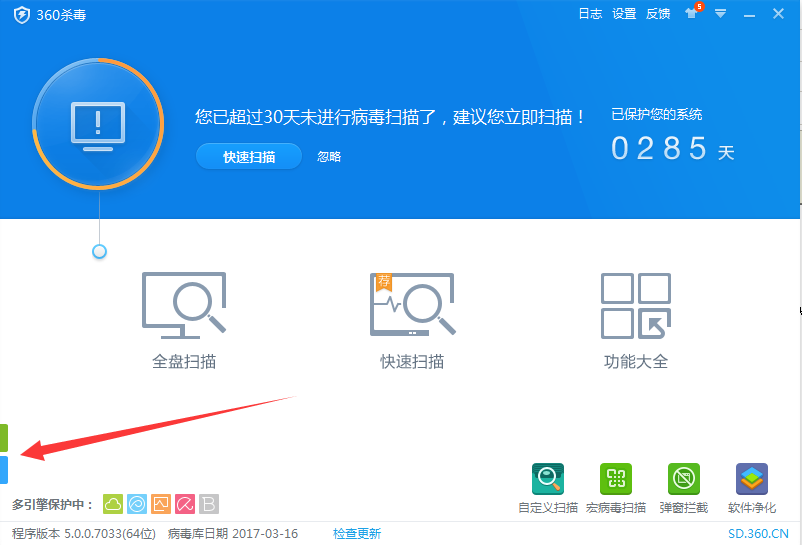Click the warning monitor status circle

click(98, 124)
